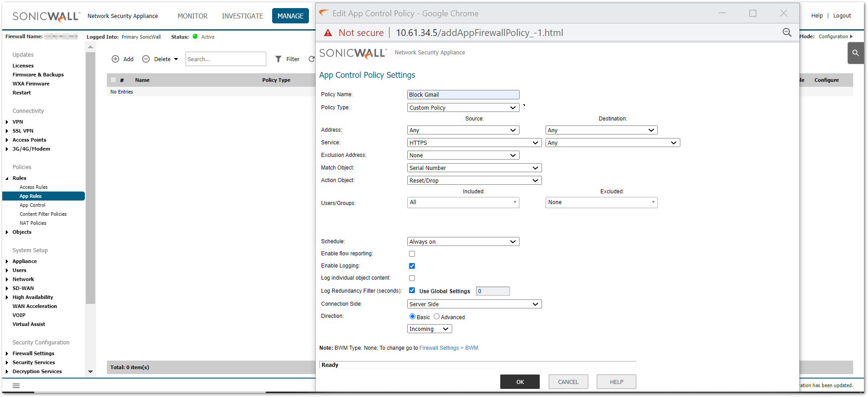868x397 pixels.
Task: Expand the Objects tree node
Action: [7, 232]
